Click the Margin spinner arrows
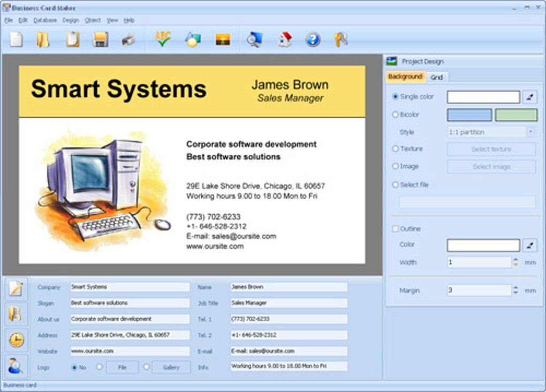Image resolution: width=546 pixels, height=392 pixels. 515,290
